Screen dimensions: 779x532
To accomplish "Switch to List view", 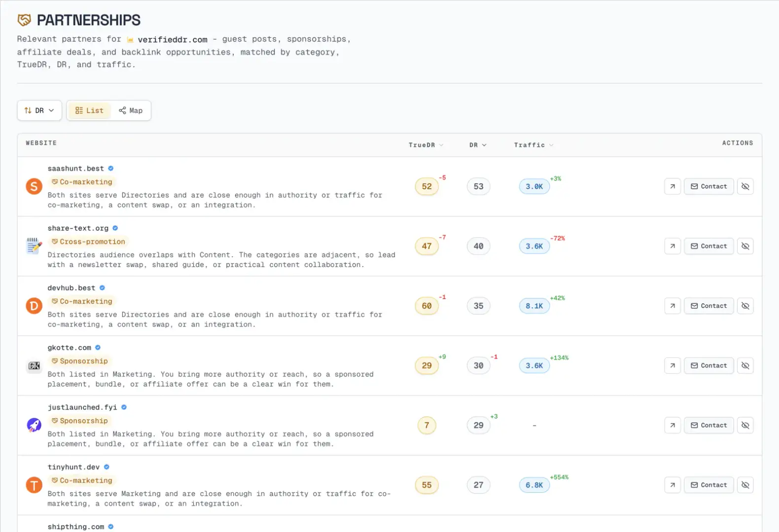I will click(89, 110).
